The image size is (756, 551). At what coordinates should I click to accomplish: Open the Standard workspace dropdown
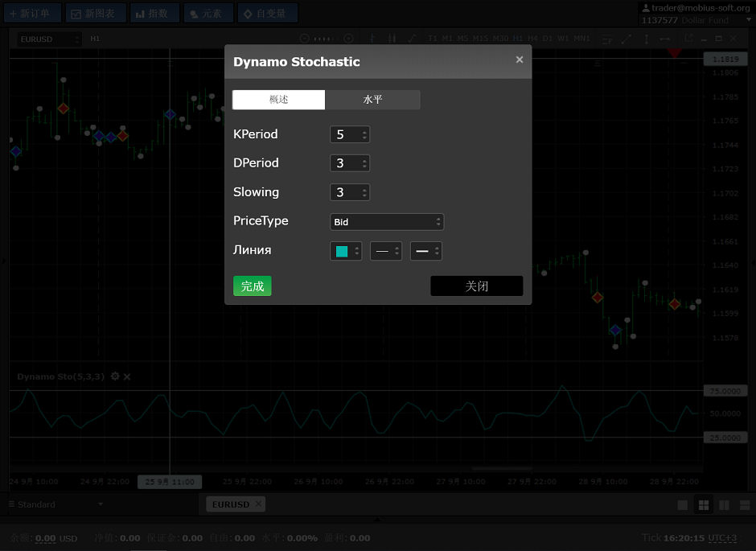(x=56, y=504)
